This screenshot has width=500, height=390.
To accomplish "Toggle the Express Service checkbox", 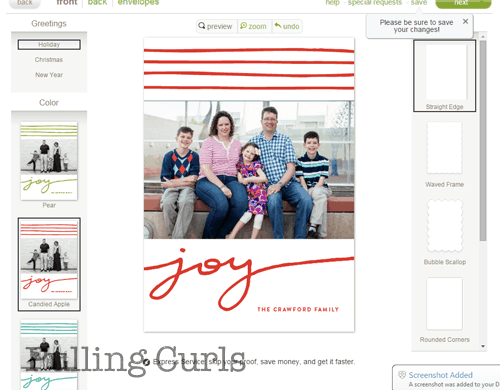I will click(146, 362).
